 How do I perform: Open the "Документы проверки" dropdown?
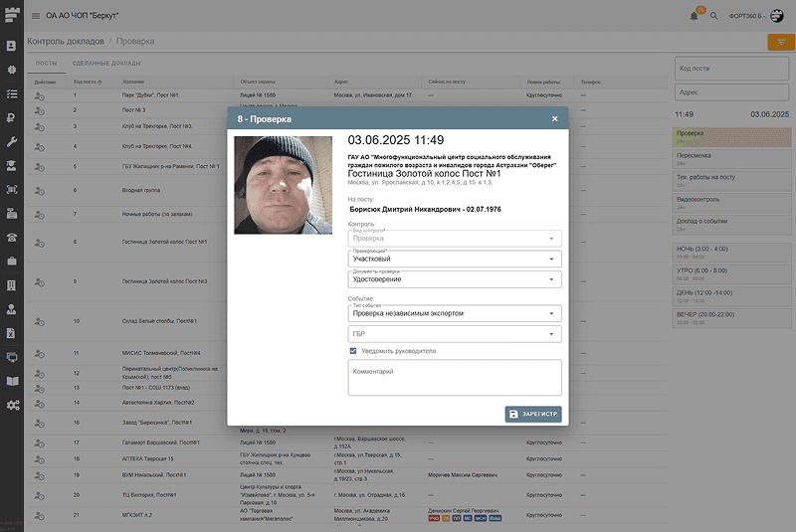(x=454, y=279)
